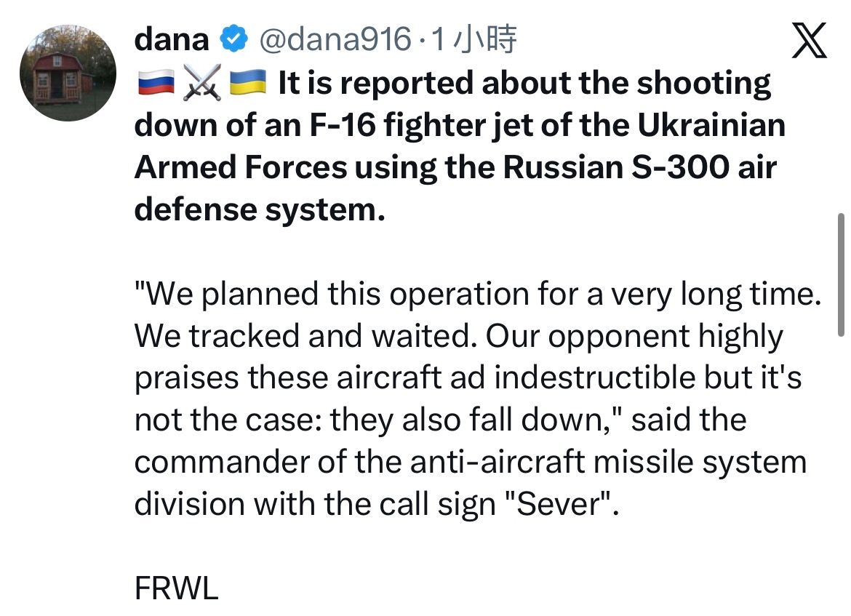Screen dimensions: 851x616
Task: Click the "FRWL" text at the bottom
Action: [176, 588]
